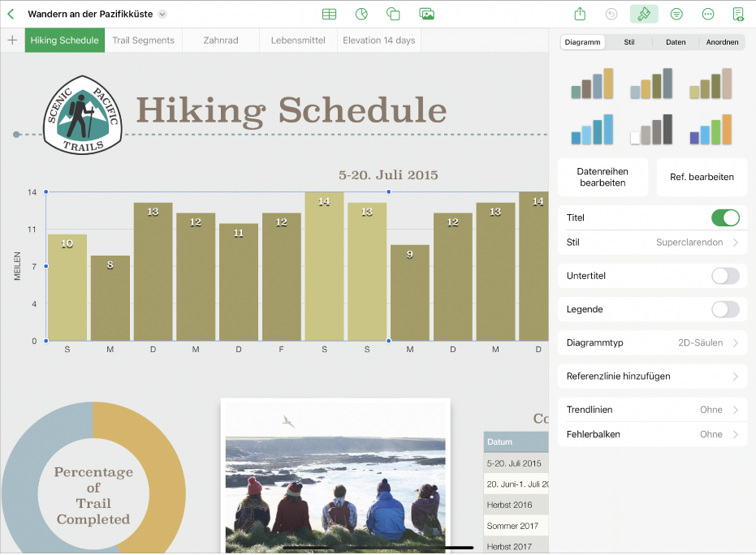Open the Elevation 14 days sheet tab
This screenshot has height=555, width=756.
coord(379,41)
